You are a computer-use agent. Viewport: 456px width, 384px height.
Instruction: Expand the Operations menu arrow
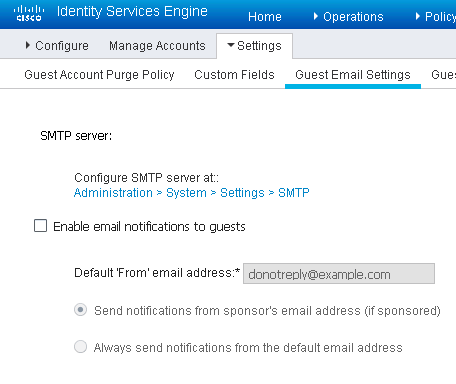click(316, 16)
